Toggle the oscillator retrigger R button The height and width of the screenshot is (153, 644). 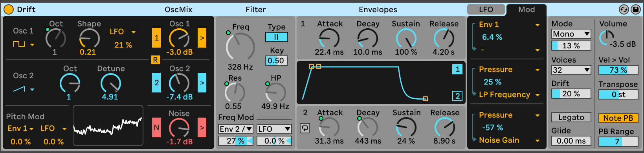coord(156,60)
